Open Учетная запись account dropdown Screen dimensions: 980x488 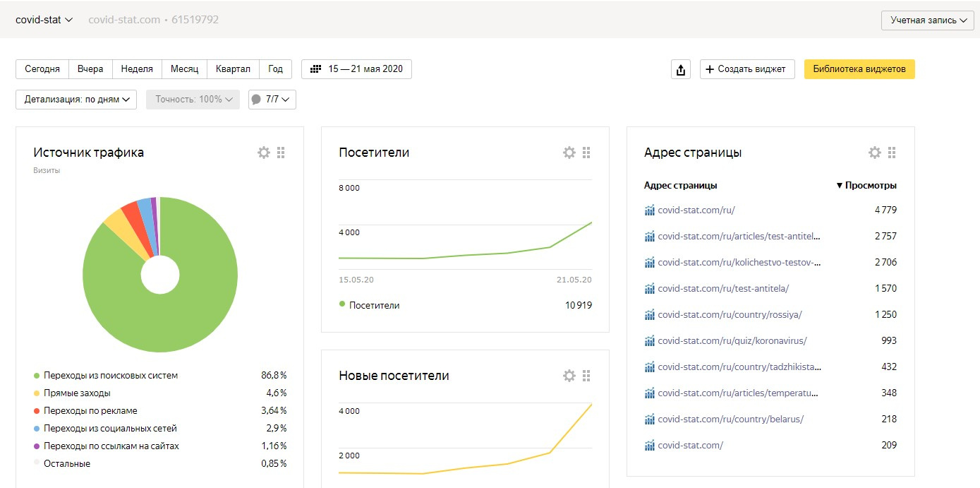(x=927, y=20)
